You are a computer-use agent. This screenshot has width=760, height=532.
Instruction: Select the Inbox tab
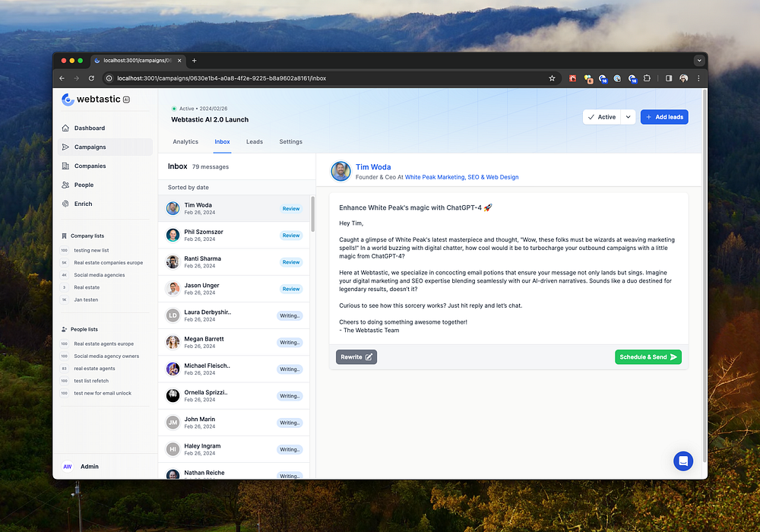(222, 141)
